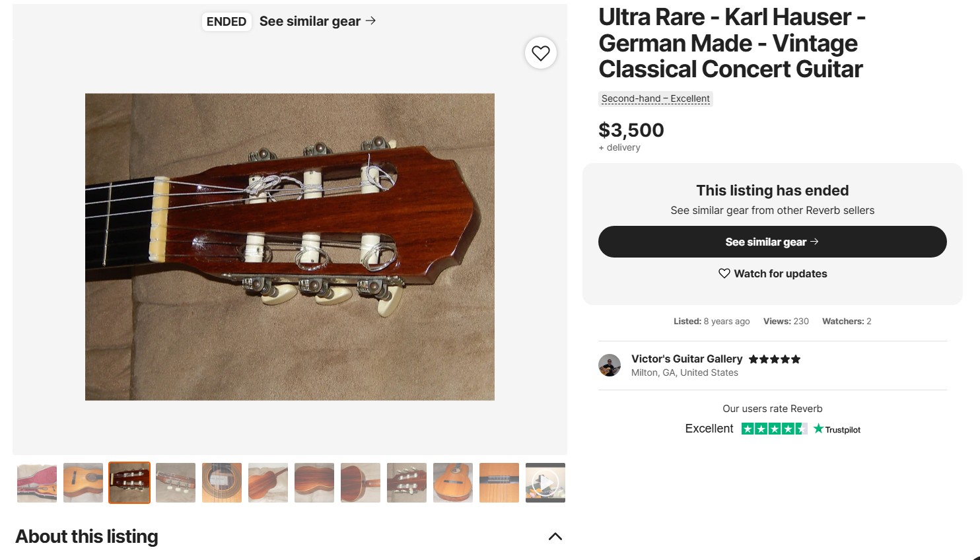Select the guitar case thumbnail
The height and width of the screenshot is (560, 980).
click(37, 483)
